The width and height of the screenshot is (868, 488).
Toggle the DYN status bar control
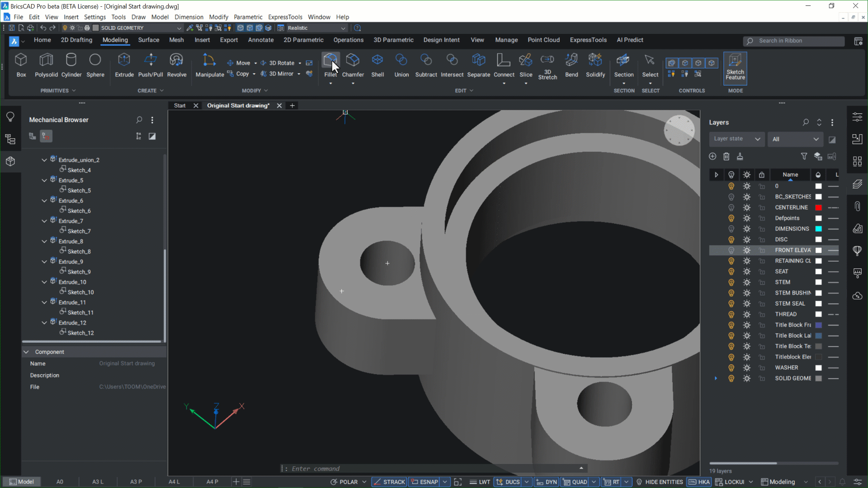point(547,482)
